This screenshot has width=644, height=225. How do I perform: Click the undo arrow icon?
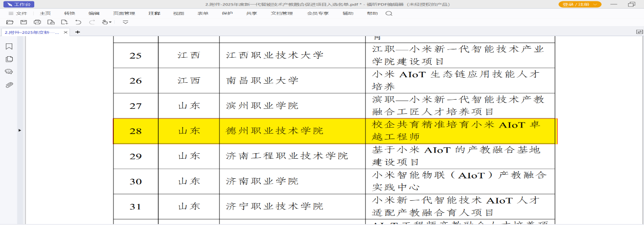(78, 22)
